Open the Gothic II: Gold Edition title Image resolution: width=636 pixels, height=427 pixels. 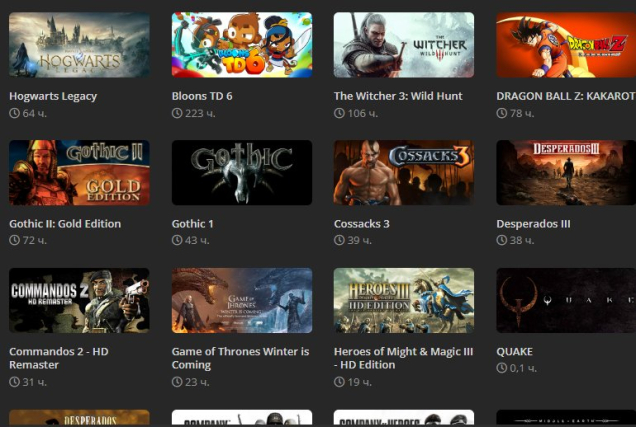[x=65, y=224]
